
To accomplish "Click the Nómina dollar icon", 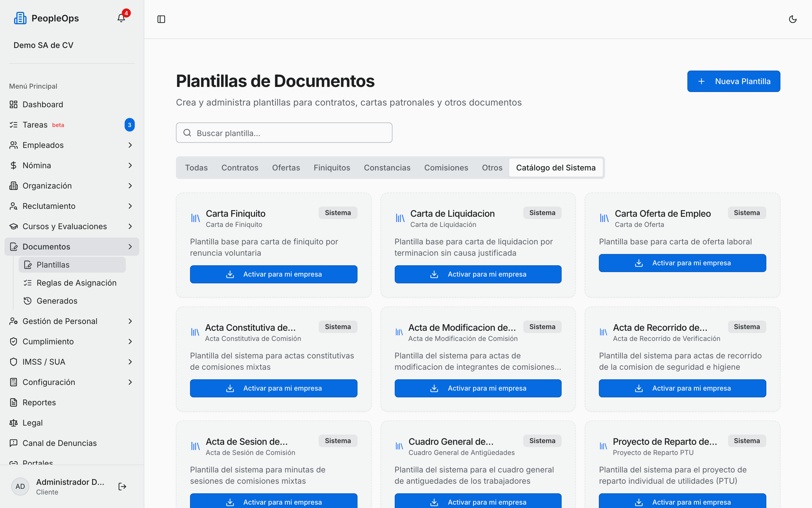I will point(14,165).
